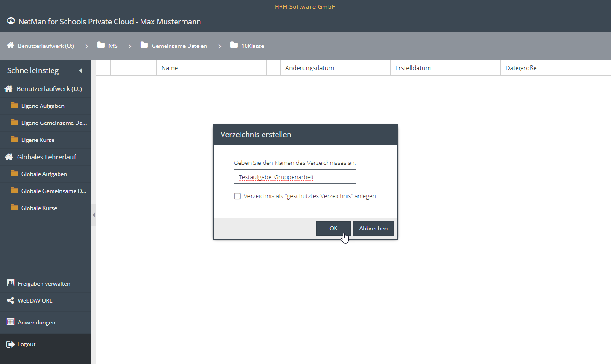Screen dimensions: 611x364
Task: Click the Freigaben verwalten people icon
Action: point(11,283)
